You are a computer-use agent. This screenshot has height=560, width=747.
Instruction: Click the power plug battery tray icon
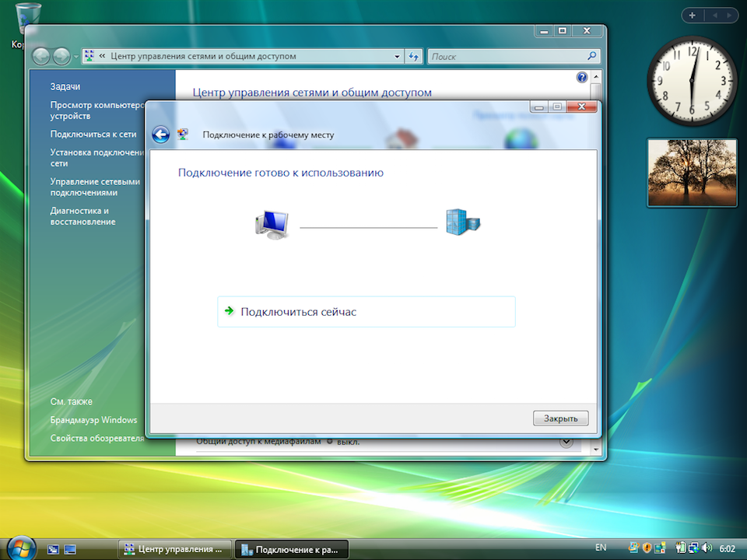pyautogui.click(x=680, y=548)
